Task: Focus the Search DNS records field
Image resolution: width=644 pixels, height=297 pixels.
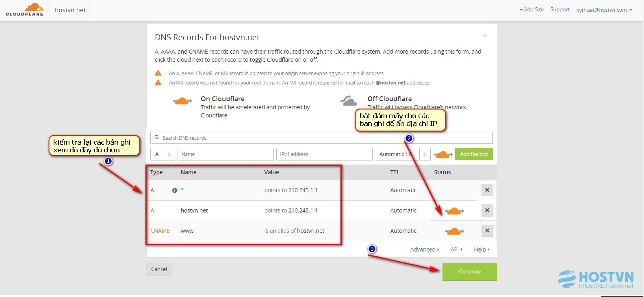Action: (321, 138)
